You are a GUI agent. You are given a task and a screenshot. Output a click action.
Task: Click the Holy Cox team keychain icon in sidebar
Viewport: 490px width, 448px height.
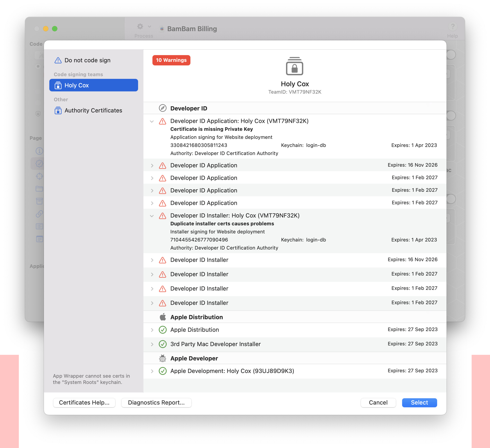click(x=58, y=85)
